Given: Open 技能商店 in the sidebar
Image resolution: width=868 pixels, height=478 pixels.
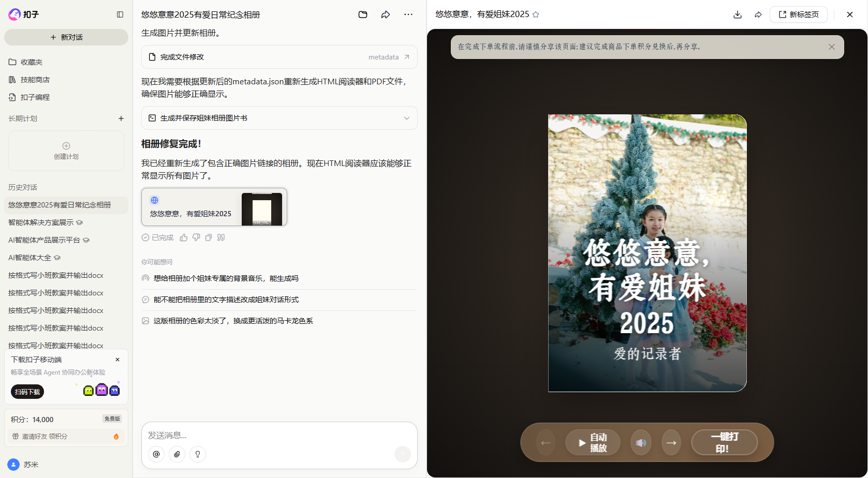Looking at the screenshot, I should pos(35,80).
